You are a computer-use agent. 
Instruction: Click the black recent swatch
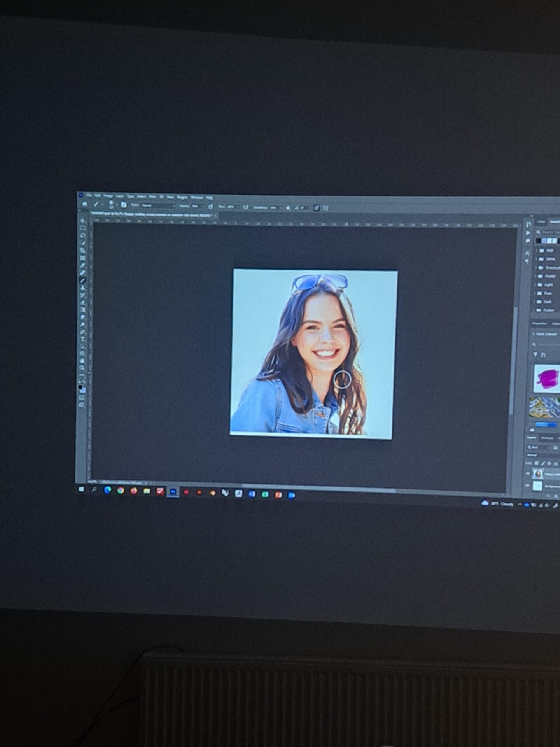pos(539,240)
